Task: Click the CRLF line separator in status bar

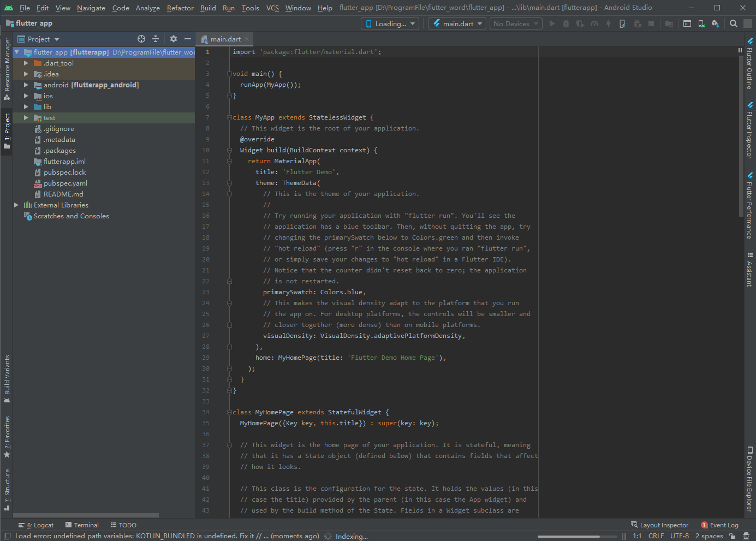Action: tap(656, 536)
